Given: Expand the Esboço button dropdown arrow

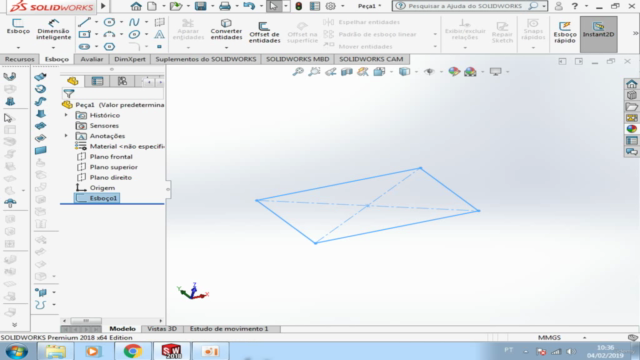Looking at the screenshot, I should pyautogui.click(x=18, y=47).
